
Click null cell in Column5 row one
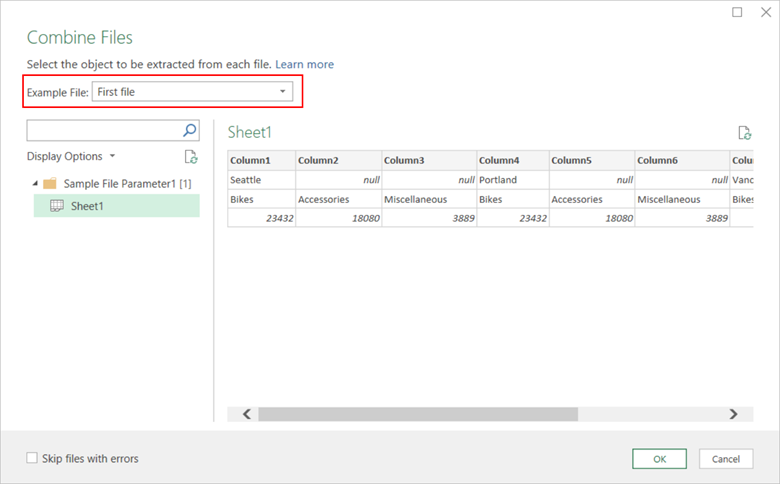[x=592, y=180]
